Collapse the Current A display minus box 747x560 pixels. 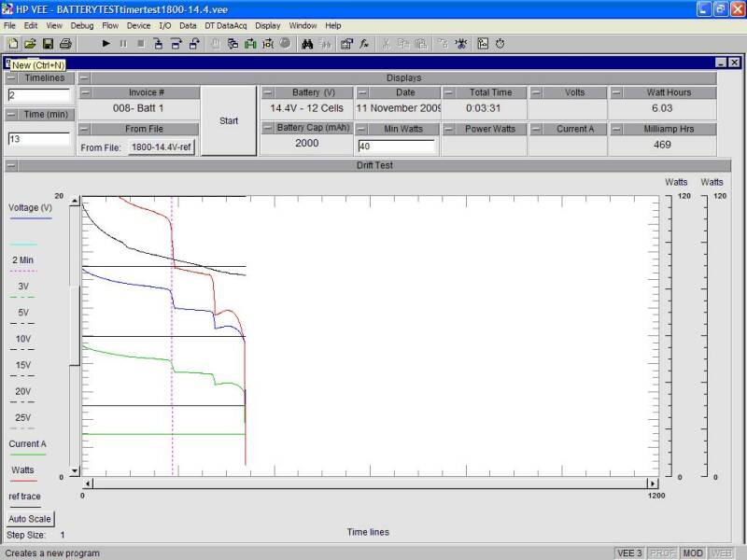(536, 129)
